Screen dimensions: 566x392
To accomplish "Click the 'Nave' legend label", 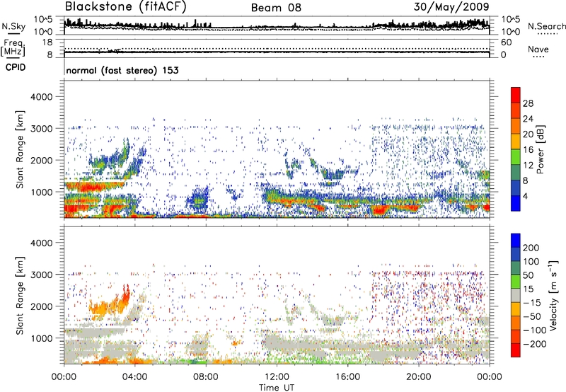I will [538, 50].
